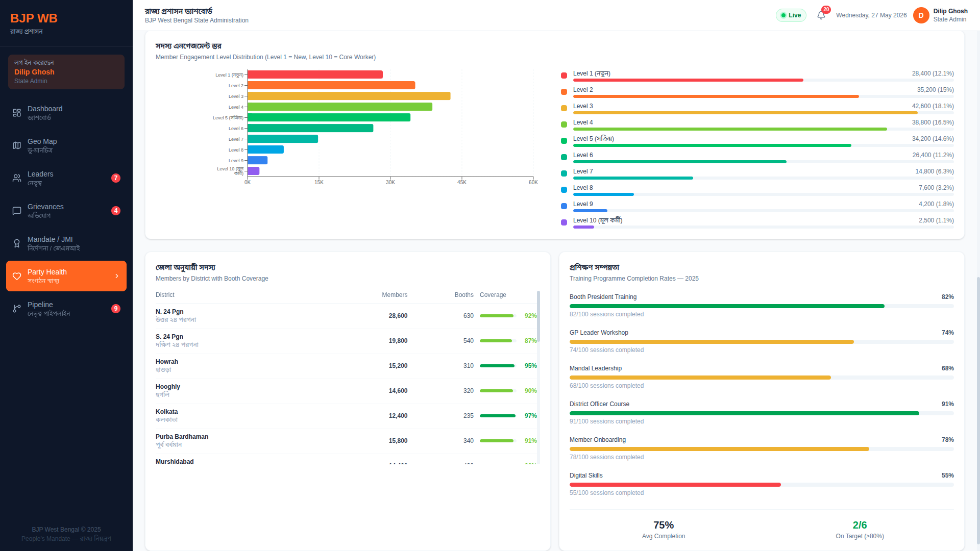980x551 pixels.
Task: Click the Level 2 orange legend swatch
Action: pos(564,92)
